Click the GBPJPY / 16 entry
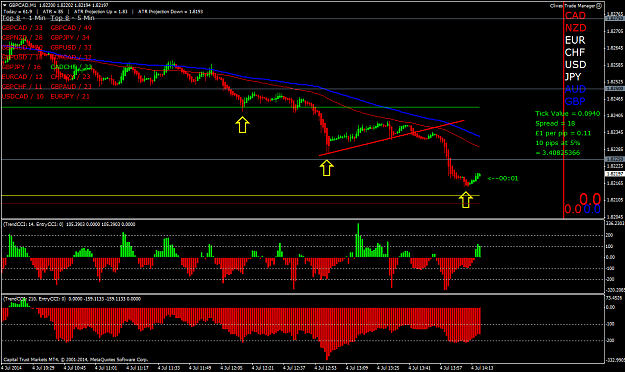This screenshot has height=372, width=625. point(22,67)
